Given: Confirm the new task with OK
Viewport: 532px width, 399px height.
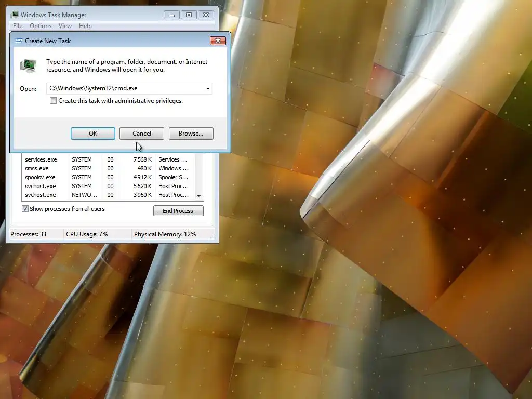Looking at the screenshot, I should click(x=93, y=134).
